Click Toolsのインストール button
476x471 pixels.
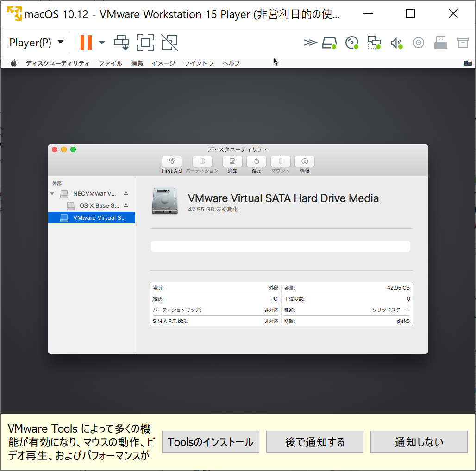pos(211,442)
